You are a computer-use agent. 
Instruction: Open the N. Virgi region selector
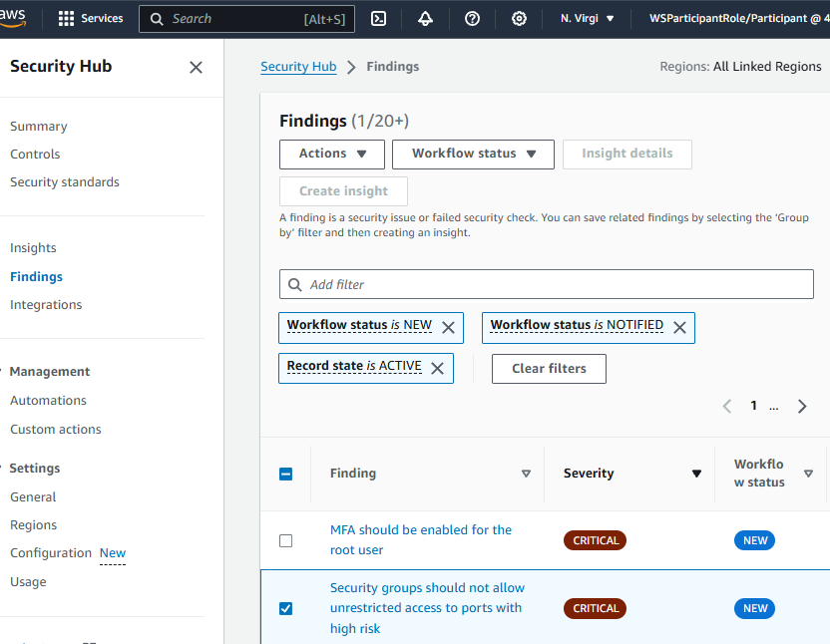tap(587, 19)
